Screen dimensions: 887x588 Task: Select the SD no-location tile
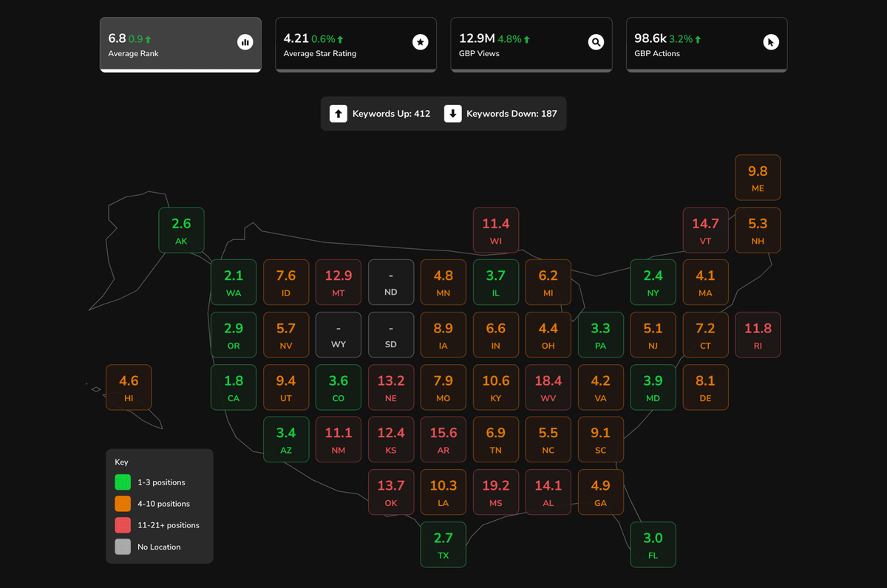point(391,335)
